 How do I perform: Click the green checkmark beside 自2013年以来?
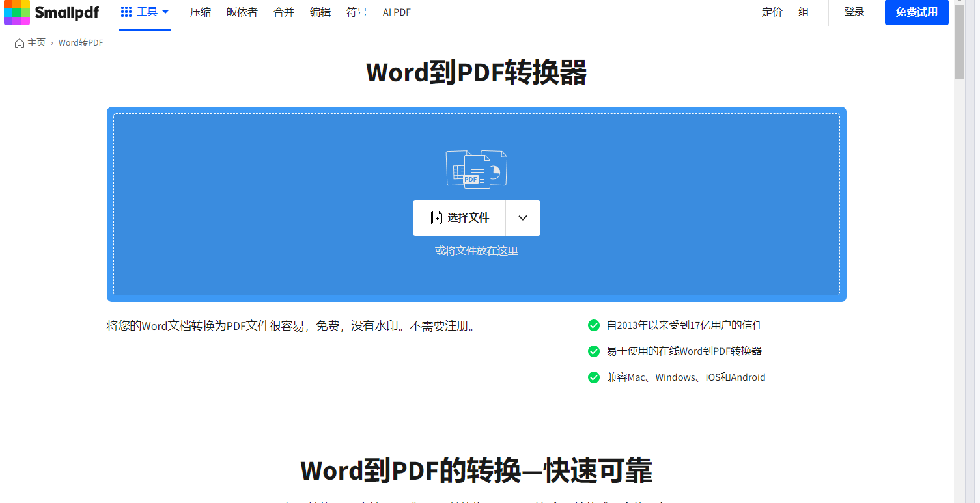[594, 325]
